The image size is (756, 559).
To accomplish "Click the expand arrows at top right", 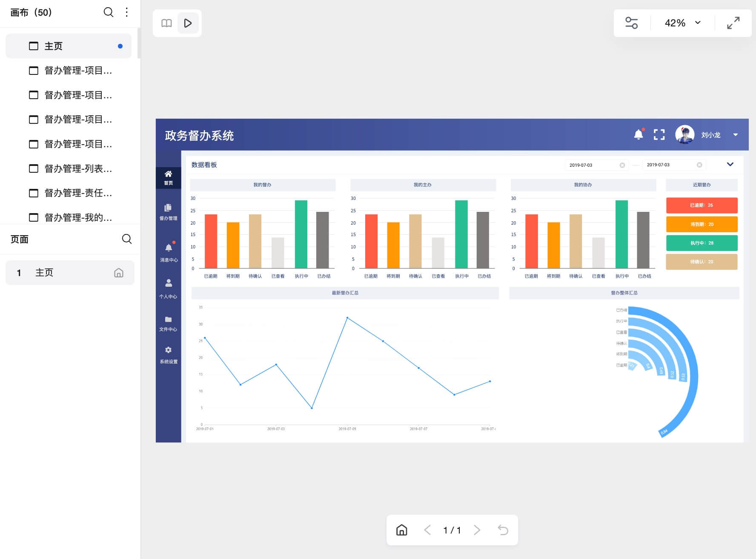I will [733, 23].
